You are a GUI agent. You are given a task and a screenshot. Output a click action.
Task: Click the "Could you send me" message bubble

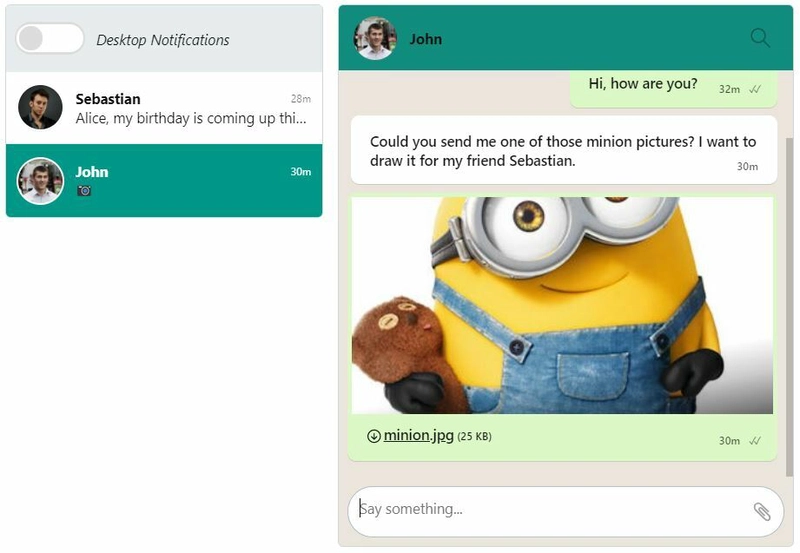tap(564, 150)
